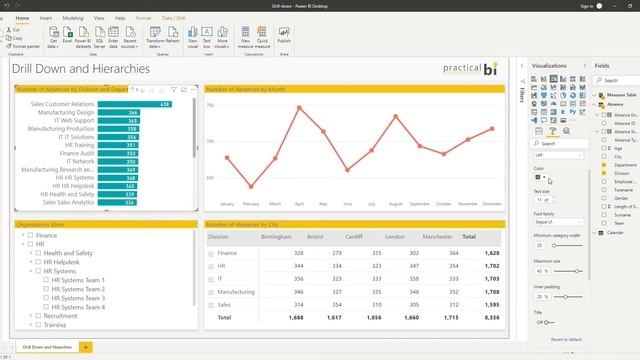Image resolution: width=640 pixels, height=360 pixels.
Task: Collapse the Visualizations pane with its chevron
Action: 585,66
